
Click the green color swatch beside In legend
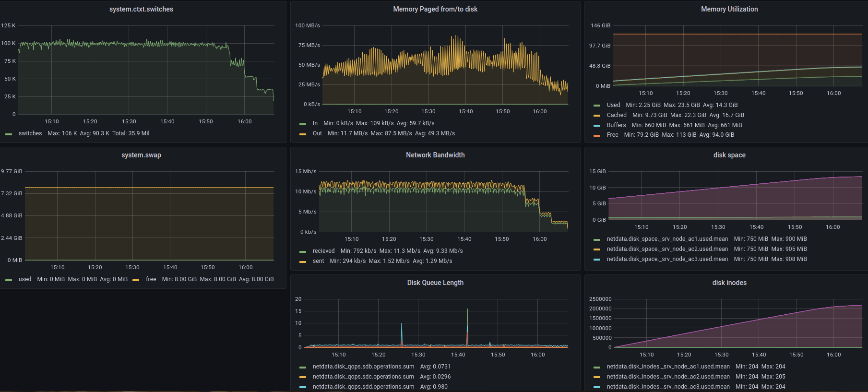click(x=303, y=124)
